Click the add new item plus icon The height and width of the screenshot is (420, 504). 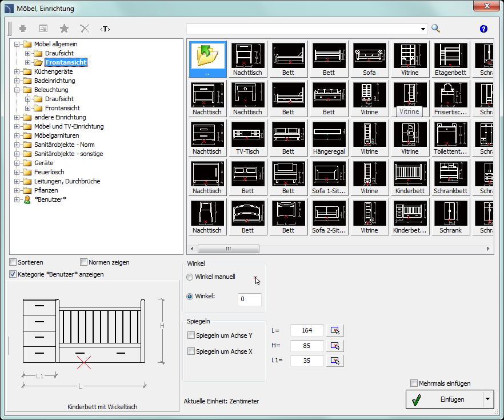pyautogui.click(x=23, y=29)
